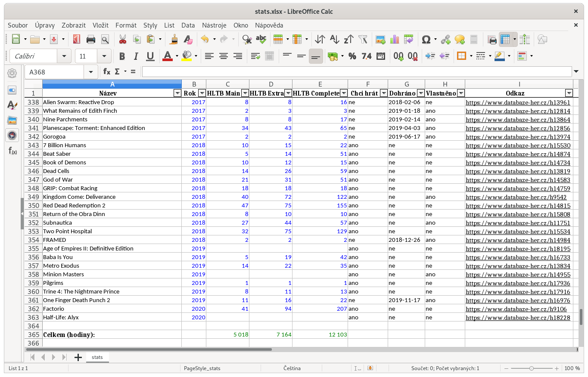Screen dimensions: 588x377
Task: Click the Insert Chart icon
Action: [394, 40]
